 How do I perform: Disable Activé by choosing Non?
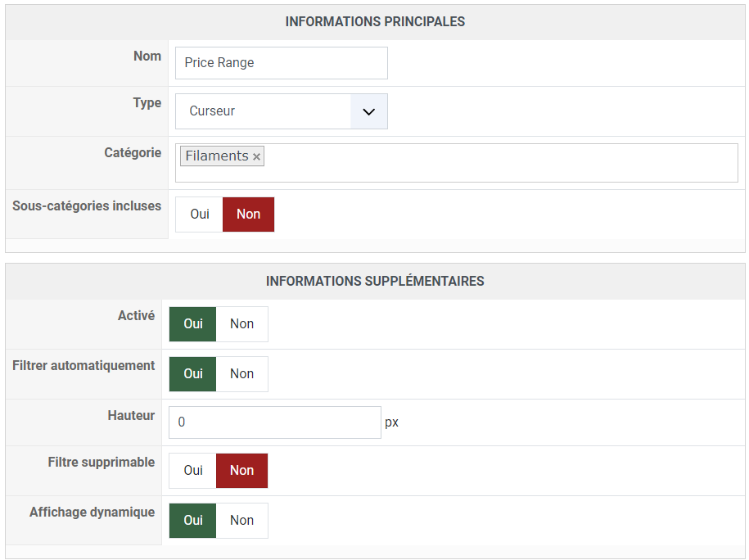click(x=241, y=324)
